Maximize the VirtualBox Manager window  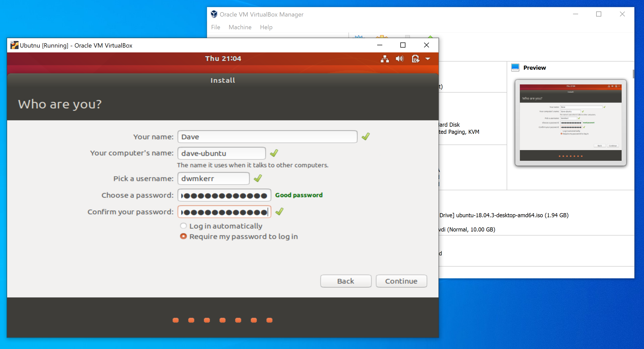coord(599,14)
